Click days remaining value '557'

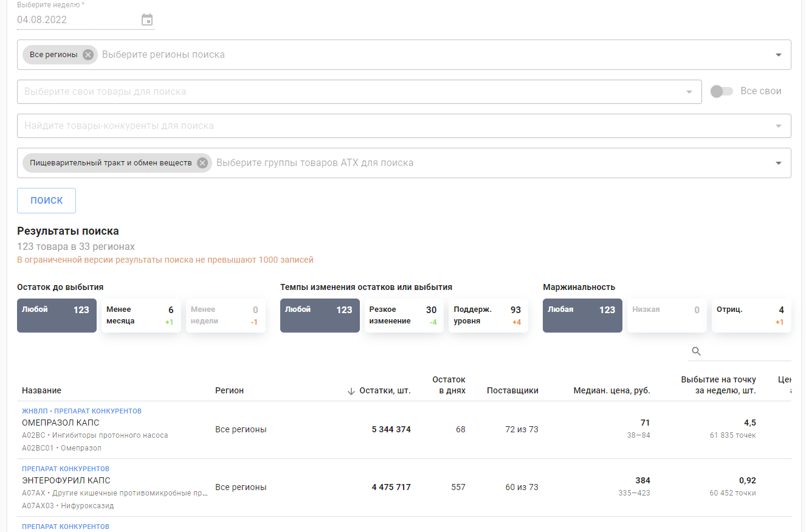pos(458,487)
